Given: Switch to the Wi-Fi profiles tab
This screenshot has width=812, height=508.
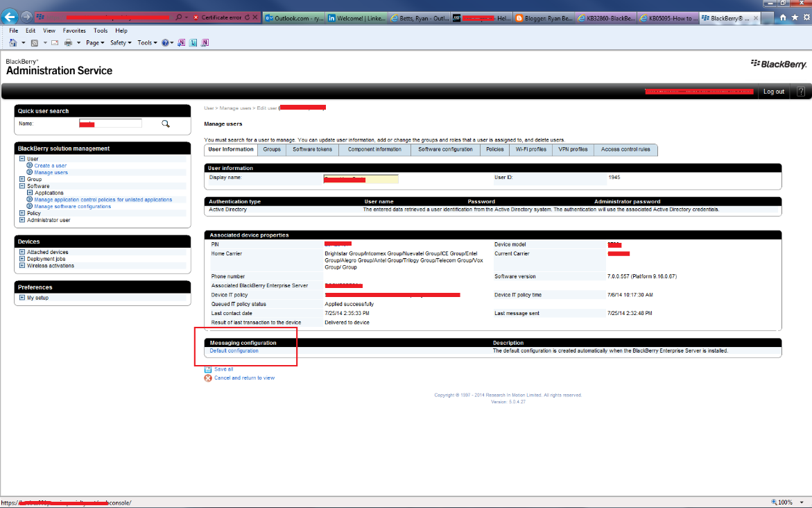Looking at the screenshot, I should pos(530,149).
